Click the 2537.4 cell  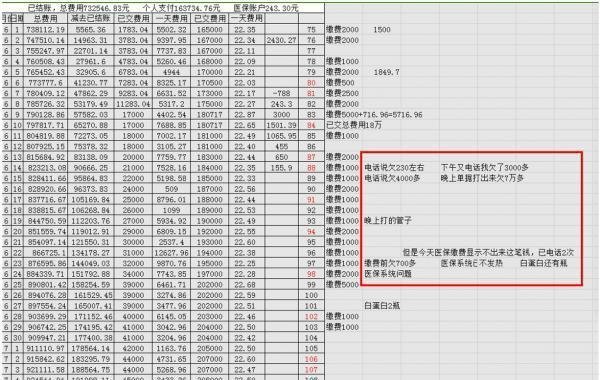click(x=171, y=242)
